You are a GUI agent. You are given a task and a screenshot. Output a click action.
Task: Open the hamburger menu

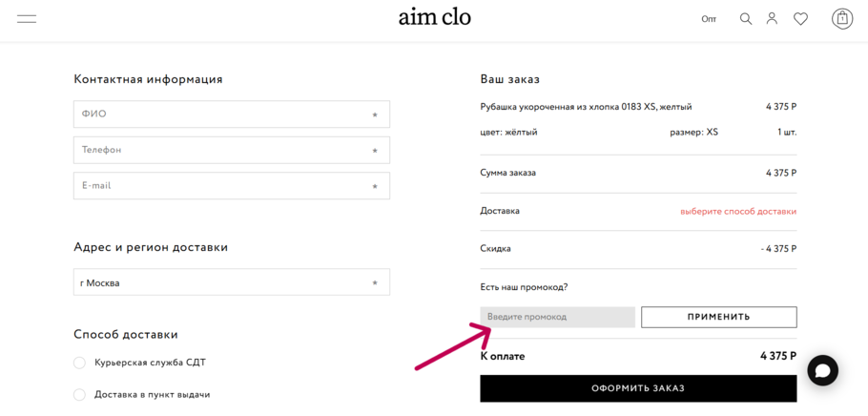point(27,19)
